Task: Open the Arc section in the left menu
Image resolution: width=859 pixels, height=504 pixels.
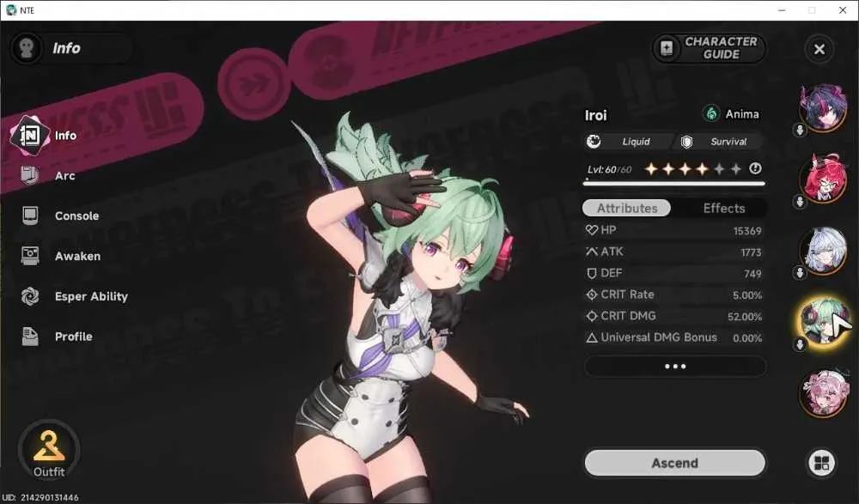Action: pyautogui.click(x=48, y=176)
